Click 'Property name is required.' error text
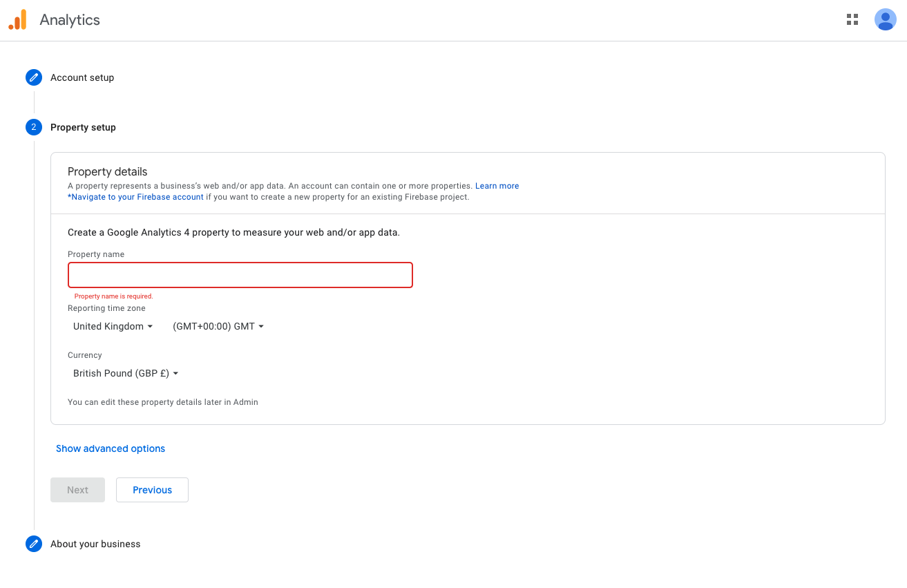The width and height of the screenshot is (907, 588). 114,296
